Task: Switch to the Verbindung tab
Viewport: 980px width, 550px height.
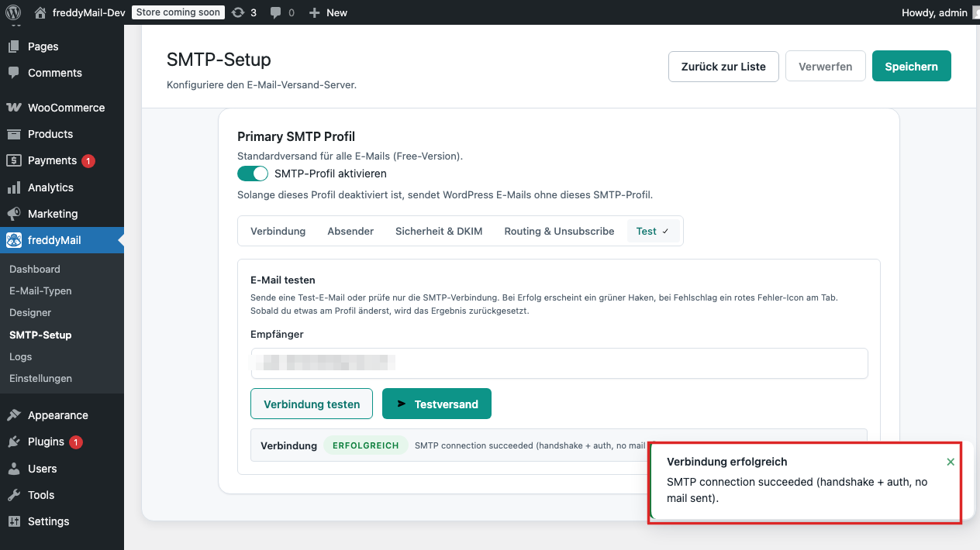Action: point(278,231)
